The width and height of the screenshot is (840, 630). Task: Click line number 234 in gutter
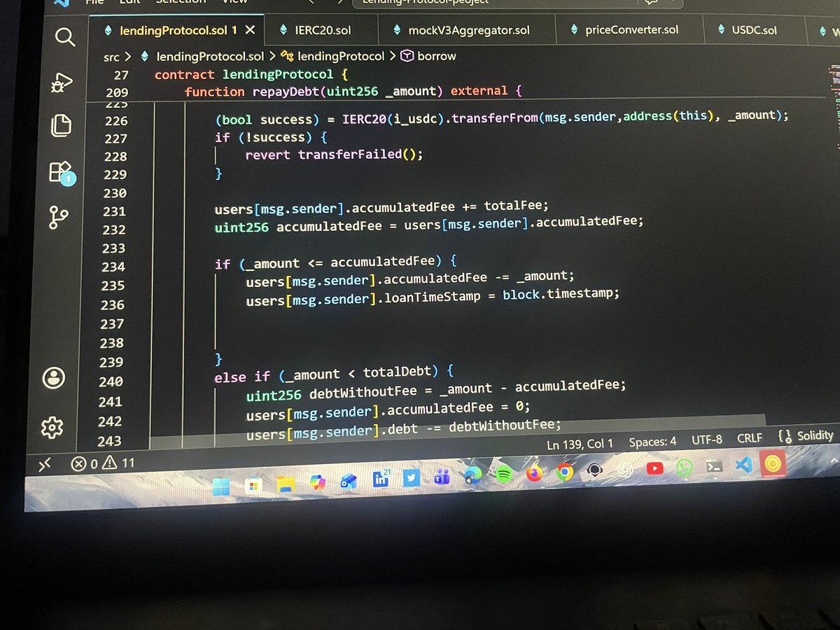click(x=113, y=267)
